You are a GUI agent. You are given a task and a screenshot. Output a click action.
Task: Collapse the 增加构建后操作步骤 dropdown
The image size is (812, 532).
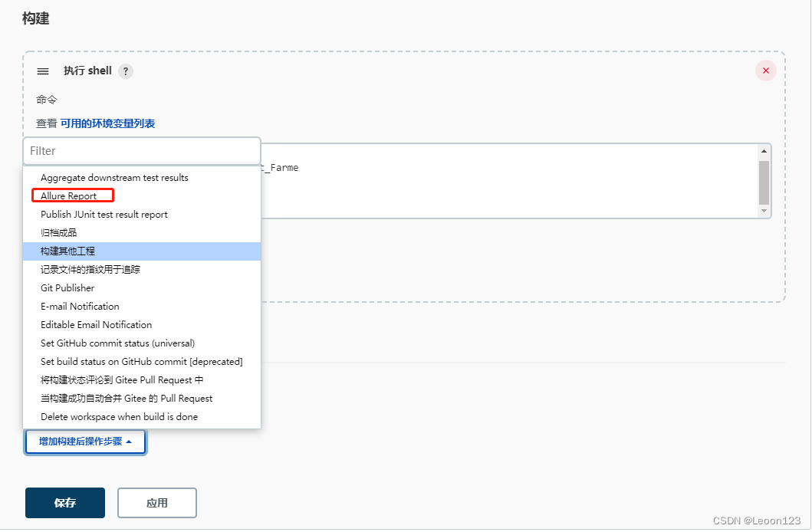[85, 442]
